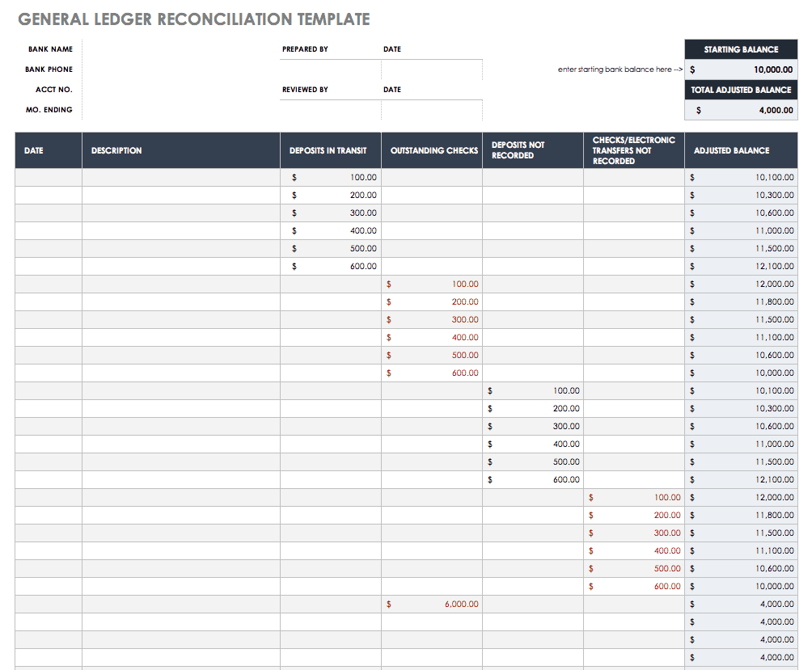Click the Deposits in Transit header
This screenshot has height=670, width=812.
(x=330, y=150)
